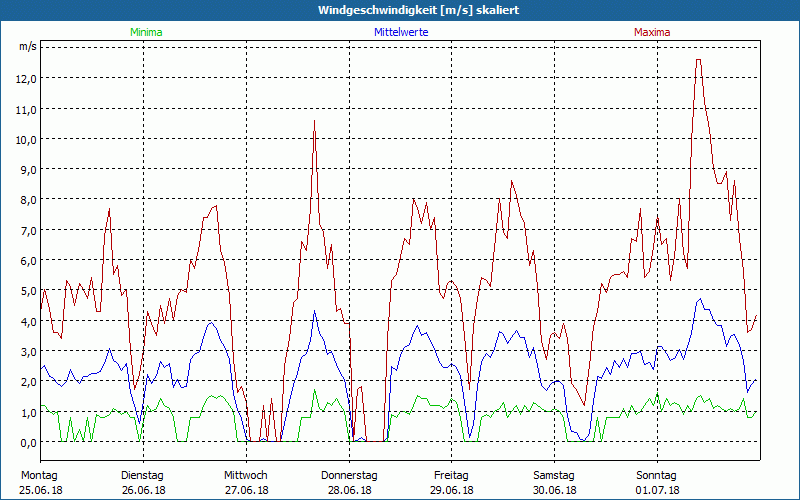The width and height of the screenshot is (800, 500).
Task: Click the 8,0 y-axis value
Action: coord(30,199)
